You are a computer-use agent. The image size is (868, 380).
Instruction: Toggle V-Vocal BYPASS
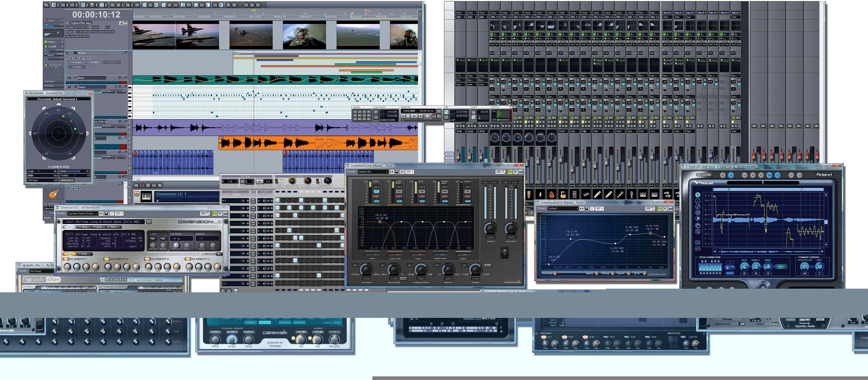tap(704, 175)
